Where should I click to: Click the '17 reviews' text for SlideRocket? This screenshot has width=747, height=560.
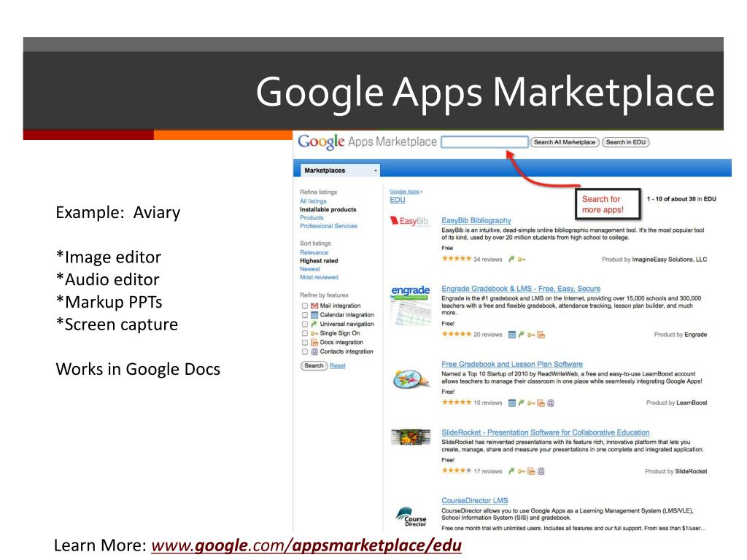[x=488, y=472]
